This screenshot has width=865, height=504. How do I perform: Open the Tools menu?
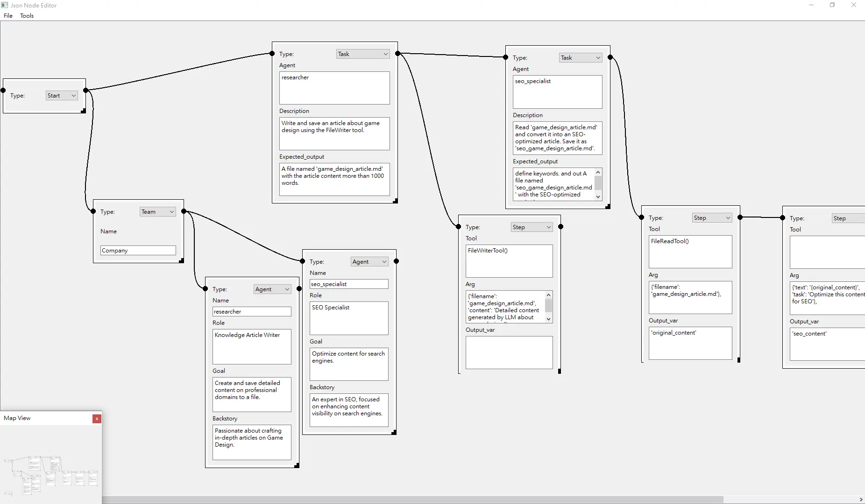27,15
